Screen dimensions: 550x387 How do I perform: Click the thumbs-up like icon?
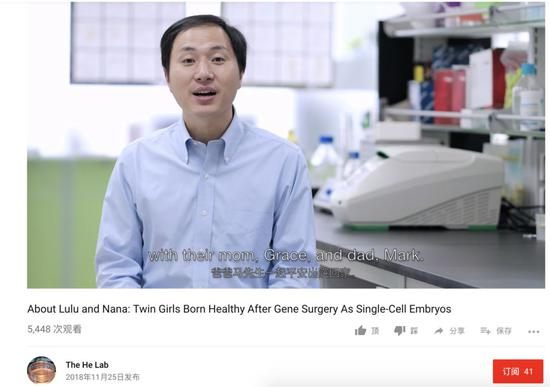click(360, 330)
